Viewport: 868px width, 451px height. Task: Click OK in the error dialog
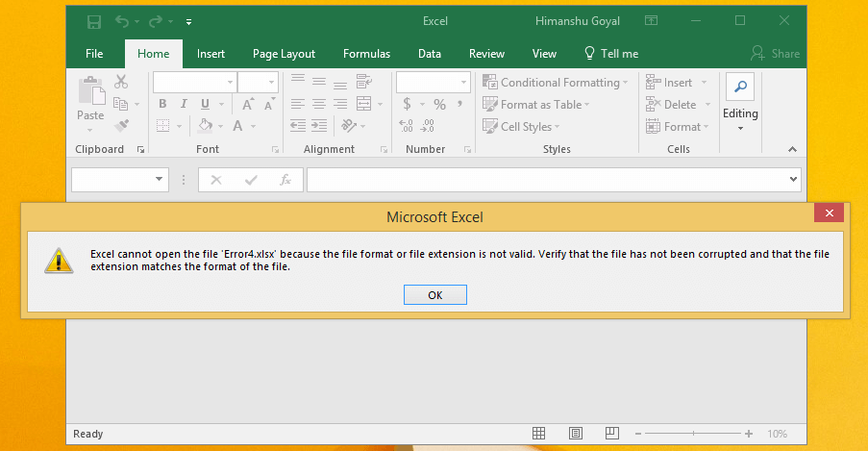click(x=435, y=295)
